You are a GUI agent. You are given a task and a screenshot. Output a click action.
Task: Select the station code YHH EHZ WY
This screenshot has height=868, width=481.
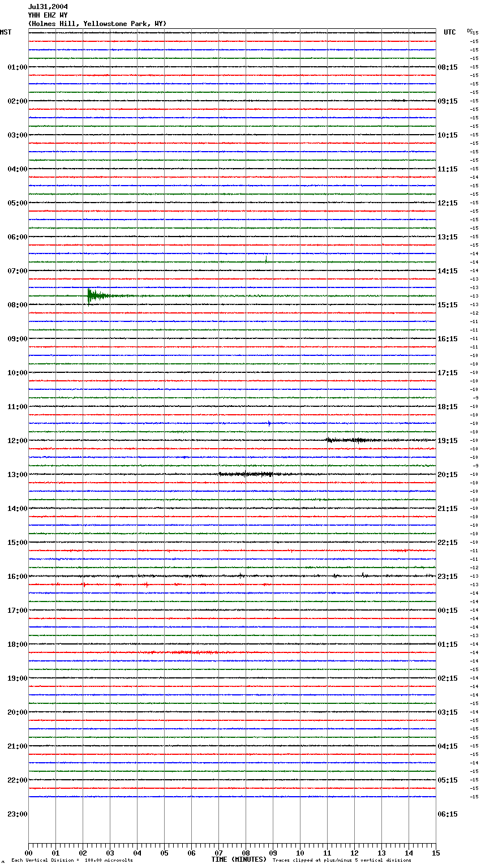click(48, 15)
